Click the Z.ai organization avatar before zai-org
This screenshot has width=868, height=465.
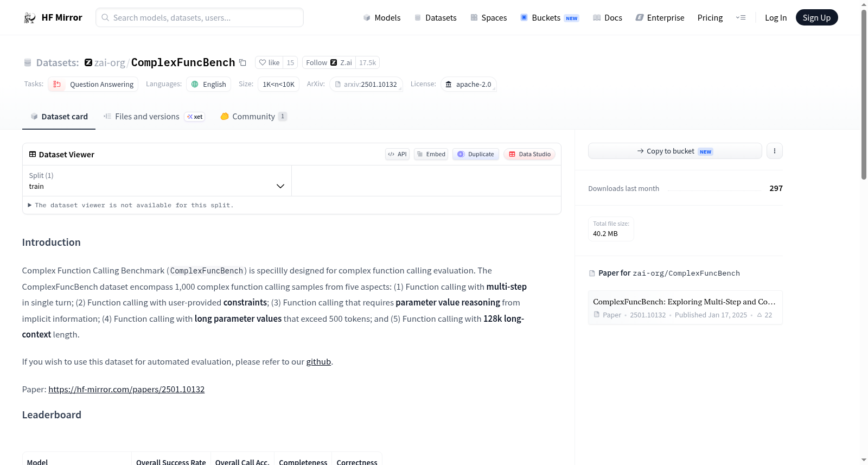click(88, 62)
